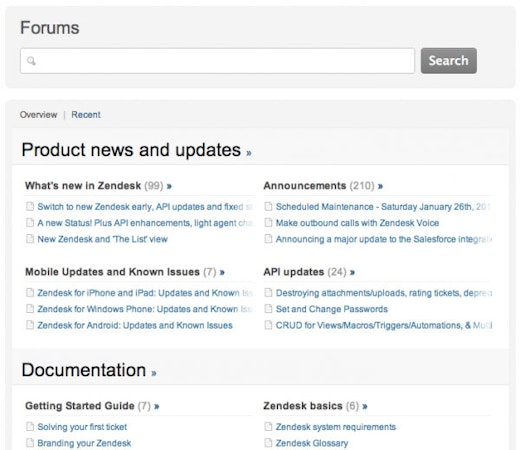The width and height of the screenshot is (520, 450).
Task: Click document icon beside 'New Zendesk and The List view'
Action: coord(30,239)
